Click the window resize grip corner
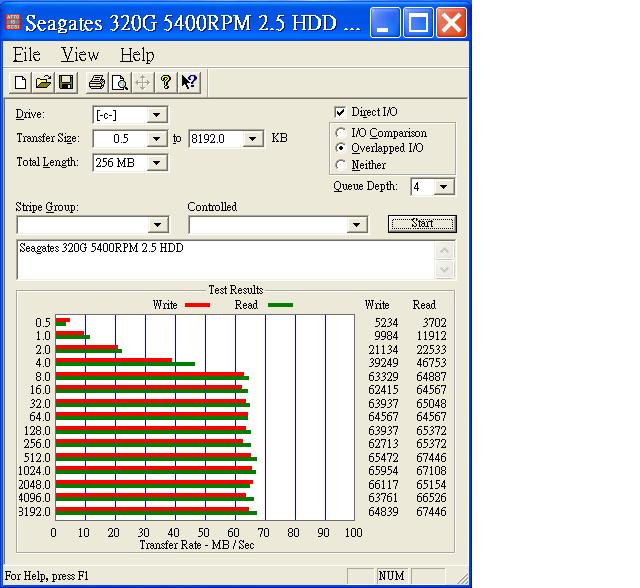Screen dimensions: 640x588 click(x=463, y=579)
